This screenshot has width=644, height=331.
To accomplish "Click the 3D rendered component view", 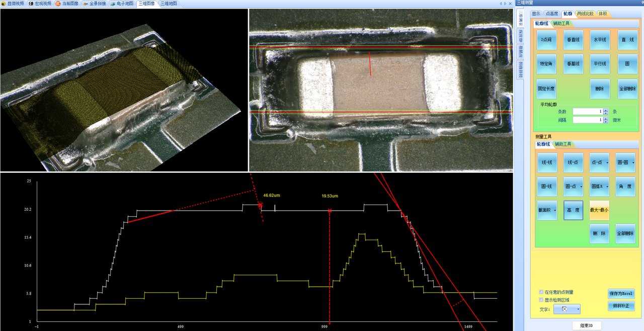I will [x=124, y=90].
